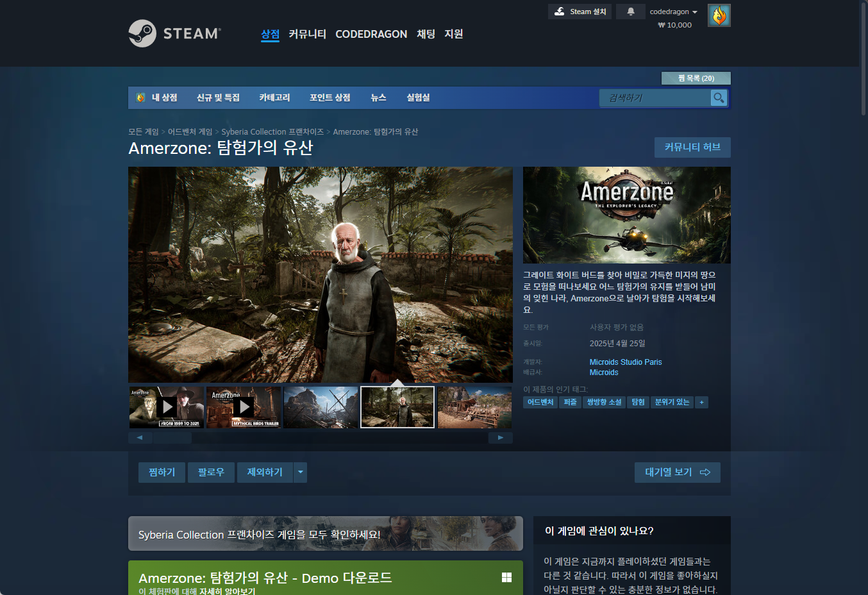The height and width of the screenshot is (595, 868).
Task: Play the Mythical Birds Trailer thumbnail
Action: pos(244,406)
